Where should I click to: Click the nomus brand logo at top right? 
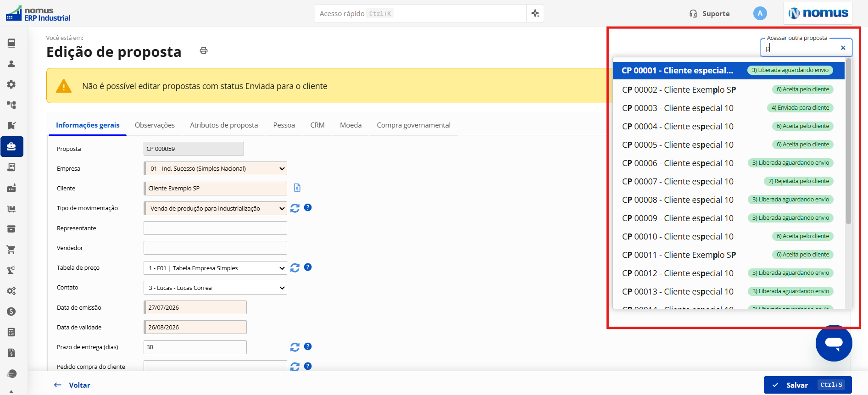point(818,13)
